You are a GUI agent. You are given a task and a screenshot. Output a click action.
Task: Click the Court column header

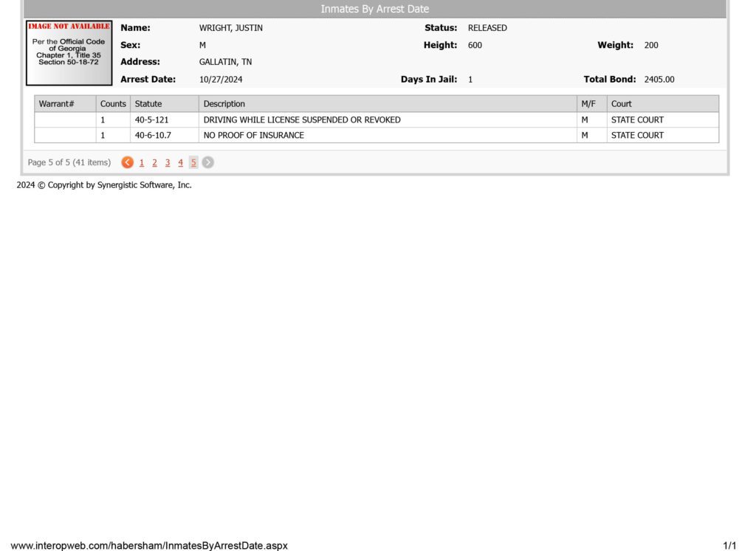(x=662, y=103)
